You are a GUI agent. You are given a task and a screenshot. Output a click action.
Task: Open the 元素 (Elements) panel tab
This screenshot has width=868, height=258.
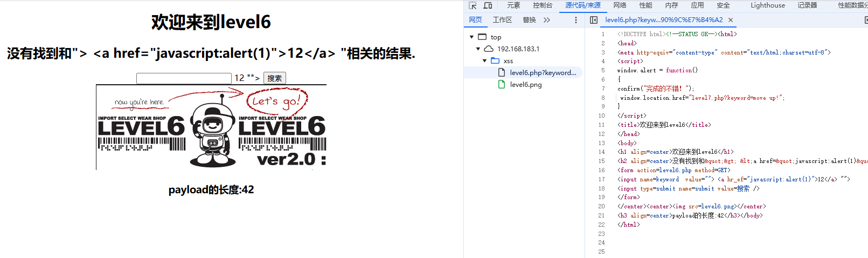click(513, 5)
